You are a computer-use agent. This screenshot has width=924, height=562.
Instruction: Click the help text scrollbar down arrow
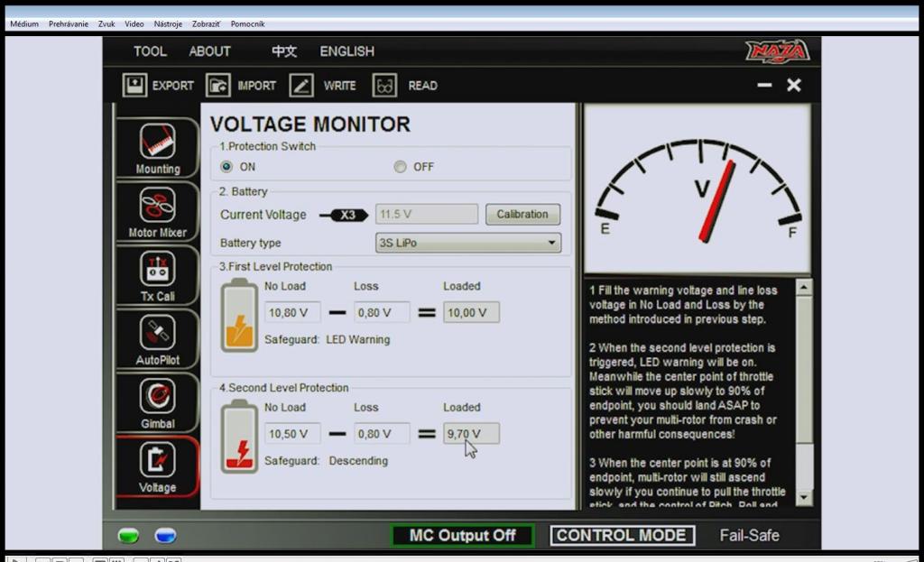[x=804, y=497]
